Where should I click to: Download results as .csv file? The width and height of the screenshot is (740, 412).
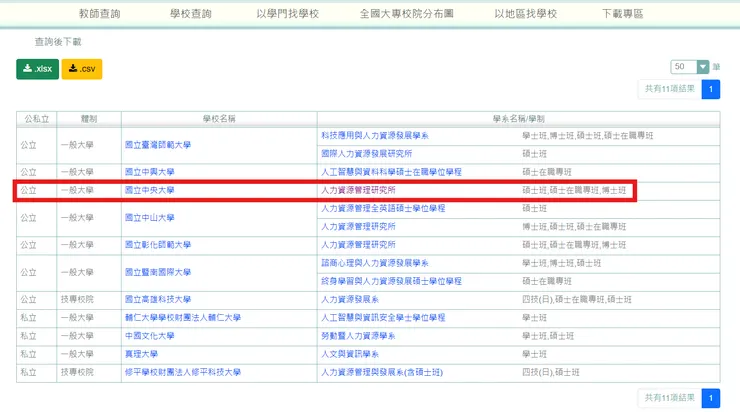point(82,69)
